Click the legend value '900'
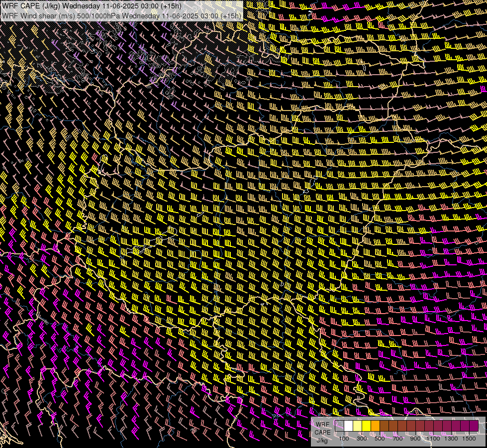The width and height of the screenshot is (487, 448). [x=415, y=439]
